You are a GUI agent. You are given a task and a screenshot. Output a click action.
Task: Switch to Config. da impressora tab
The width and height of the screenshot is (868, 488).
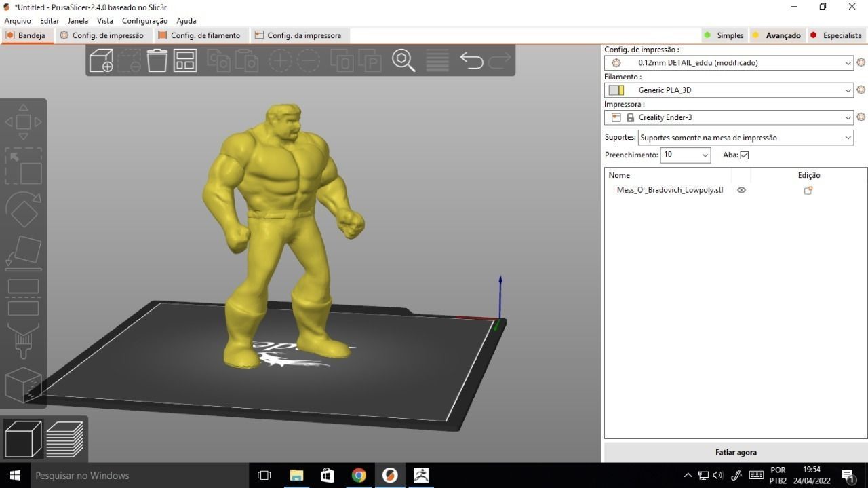pyautogui.click(x=299, y=35)
